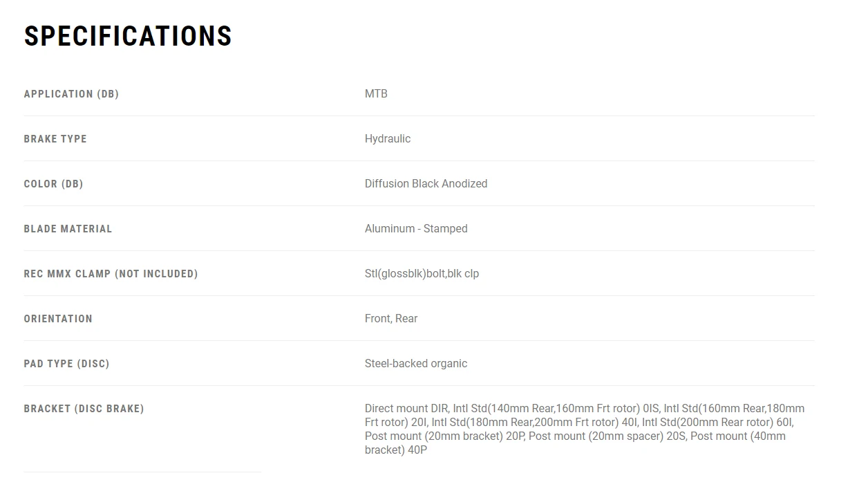Click the Direct mount DIR bracket text
This screenshot has height=480, width=868.
[406, 408]
